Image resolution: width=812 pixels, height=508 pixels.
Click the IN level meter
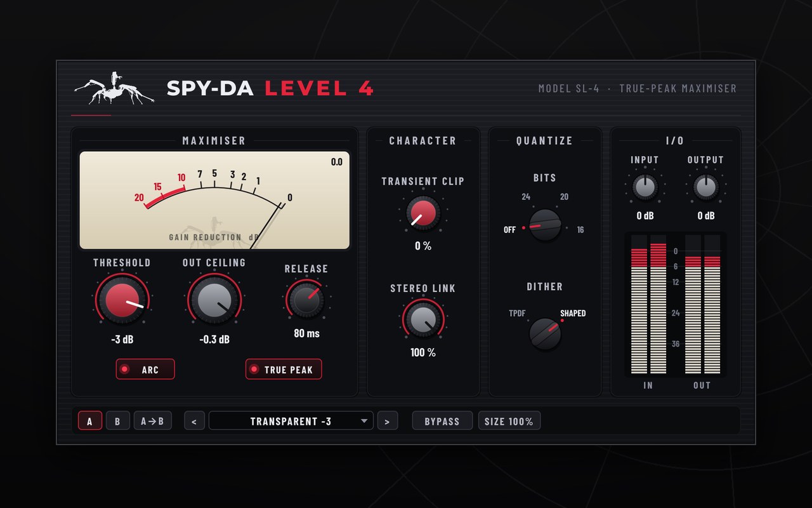(648, 304)
